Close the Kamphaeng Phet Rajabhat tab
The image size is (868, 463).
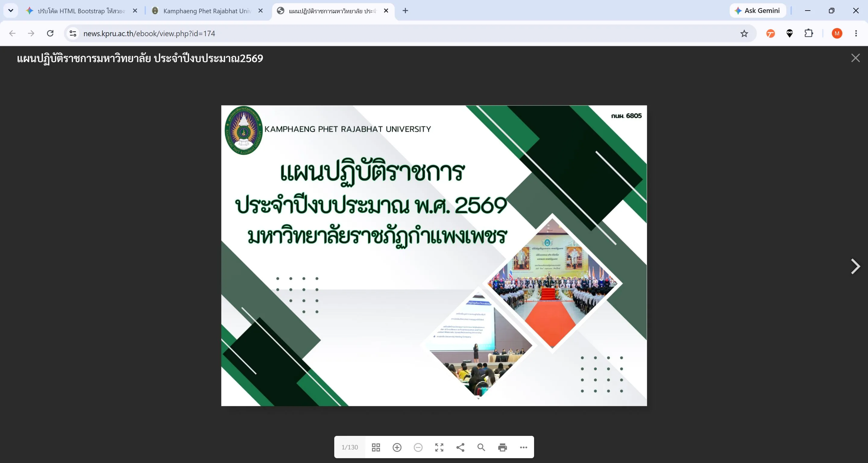260,11
